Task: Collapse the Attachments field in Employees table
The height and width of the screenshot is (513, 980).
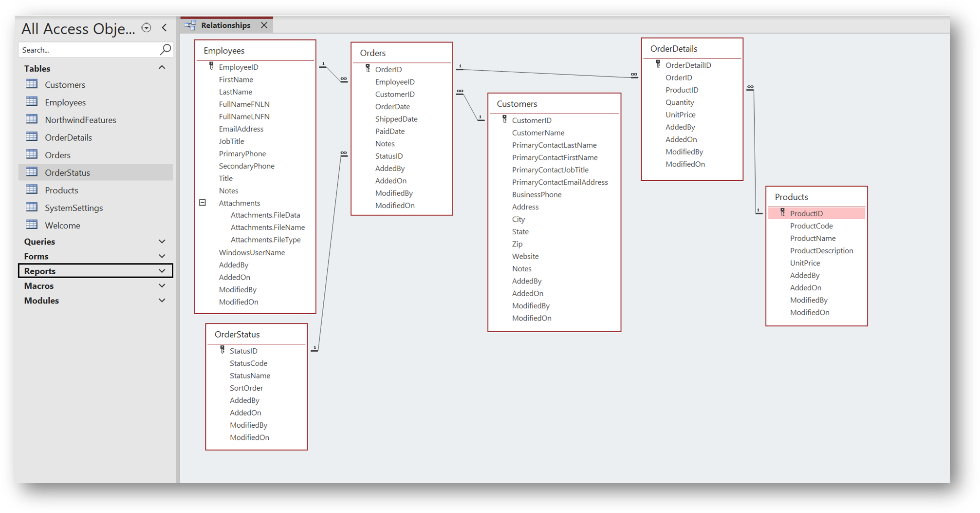Action: (x=203, y=202)
